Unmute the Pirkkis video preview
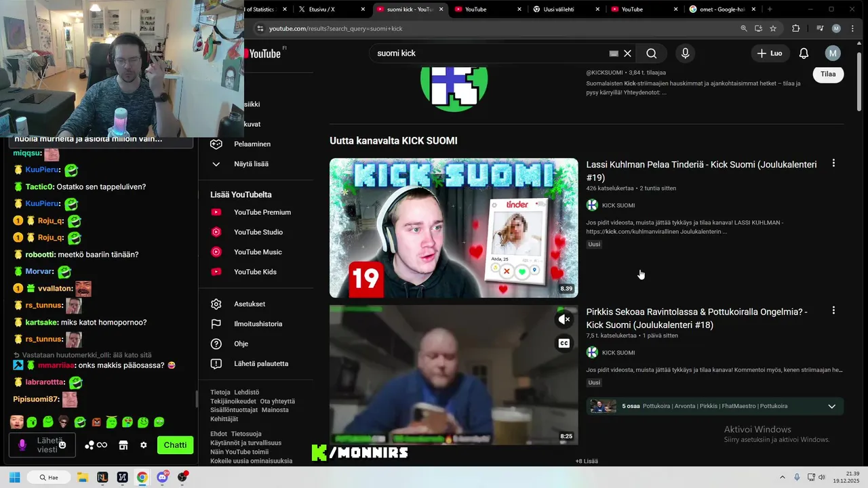This screenshot has width=868, height=488. pos(564,319)
